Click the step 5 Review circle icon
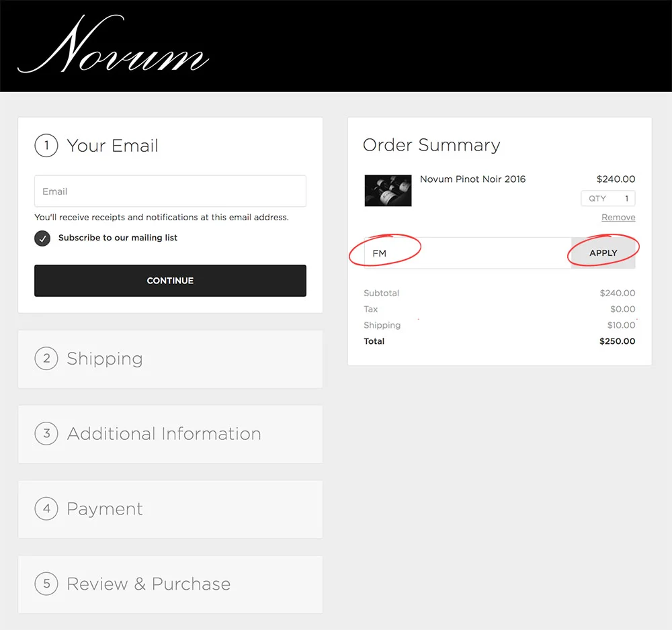 [46, 584]
